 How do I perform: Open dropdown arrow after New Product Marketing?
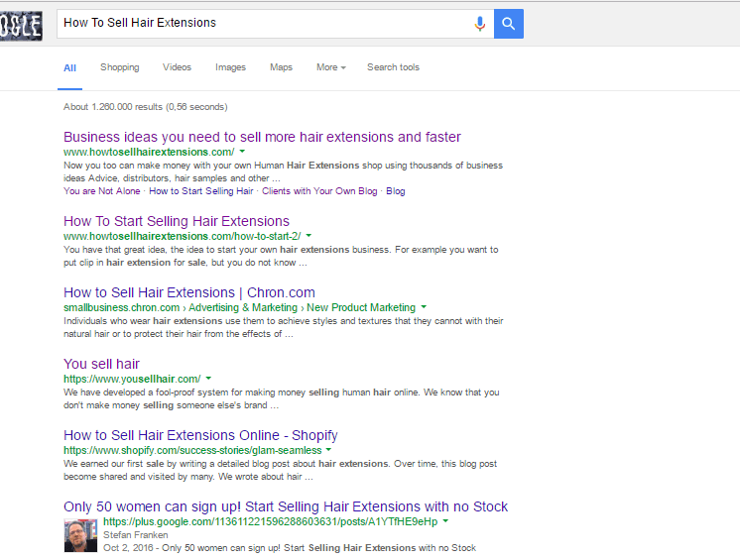click(x=424, y=307)
